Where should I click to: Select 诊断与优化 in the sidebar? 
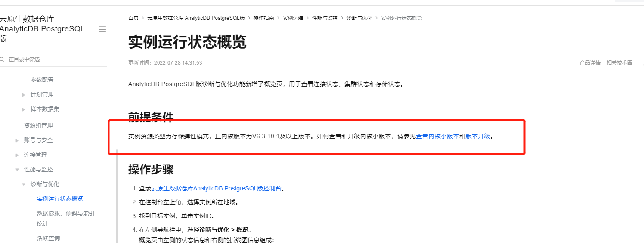pyautogui.click(x=45, y=184)
